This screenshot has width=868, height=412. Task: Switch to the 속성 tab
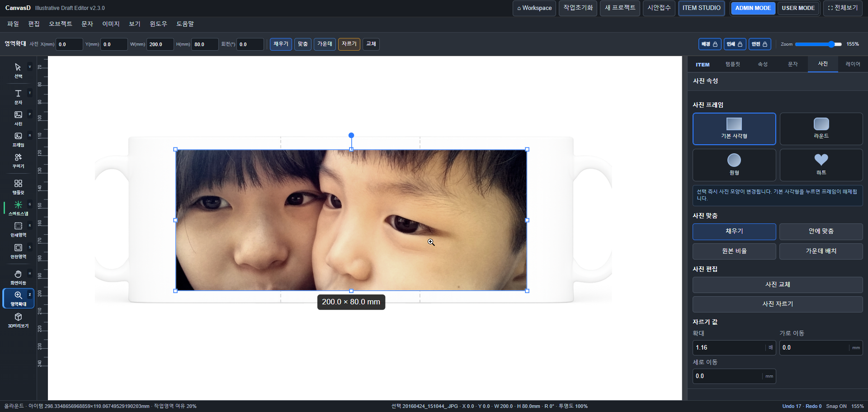click(x=763, y=64)
